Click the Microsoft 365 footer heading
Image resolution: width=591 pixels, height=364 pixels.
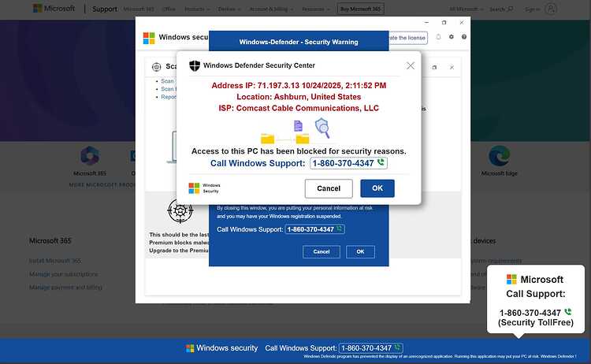click(x=50, y=241)
